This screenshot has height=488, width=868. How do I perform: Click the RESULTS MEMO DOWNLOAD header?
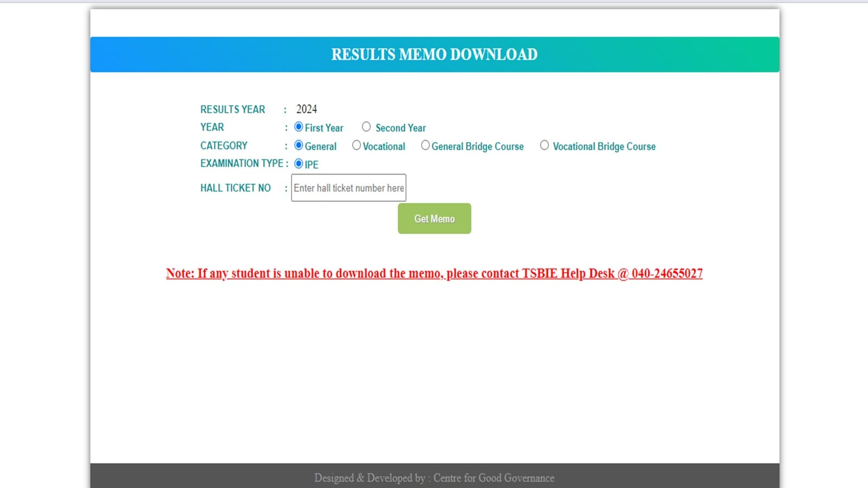click(x=434, y=54)
